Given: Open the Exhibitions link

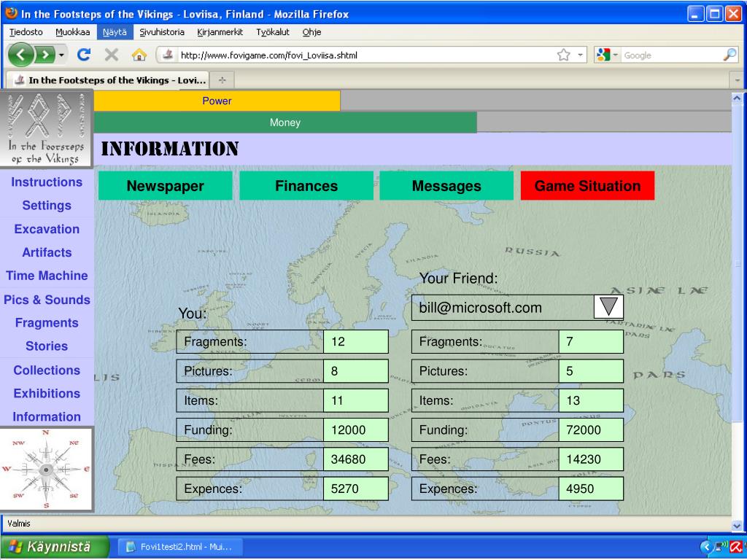Looking at the screenshot, I should (47, 393).
